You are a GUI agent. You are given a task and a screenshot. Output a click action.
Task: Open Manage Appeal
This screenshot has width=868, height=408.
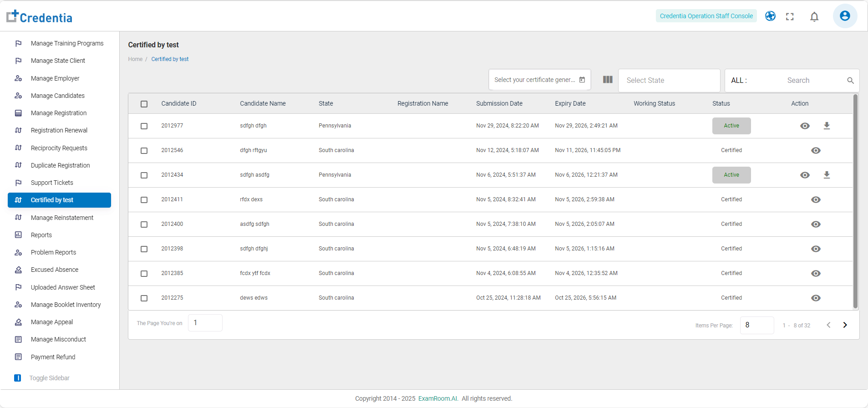point(59,322)
